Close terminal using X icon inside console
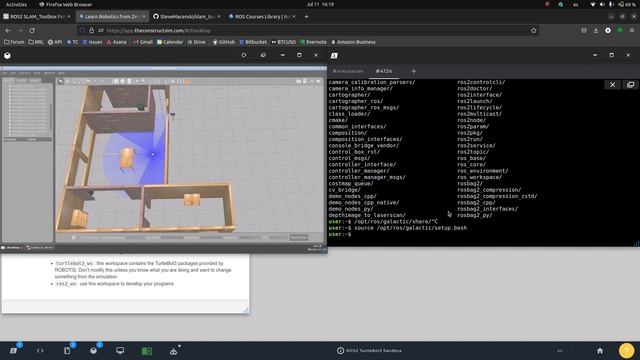 coord(612,84)
